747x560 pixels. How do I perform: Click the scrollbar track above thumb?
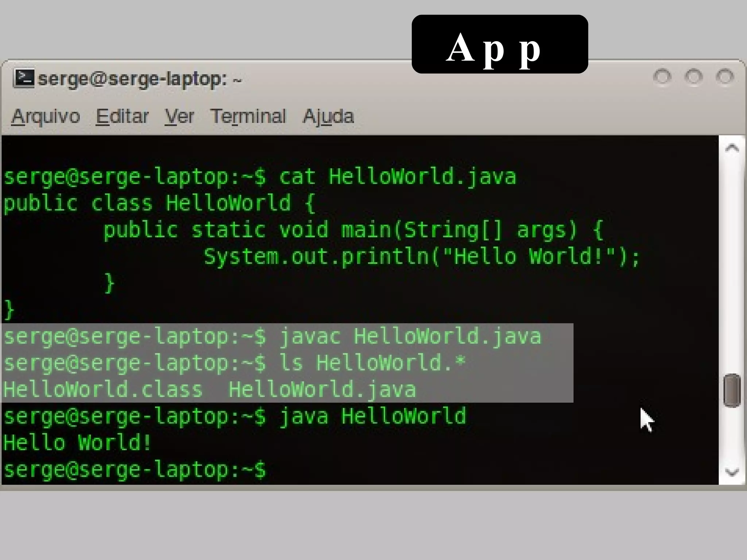pos(732,262)
